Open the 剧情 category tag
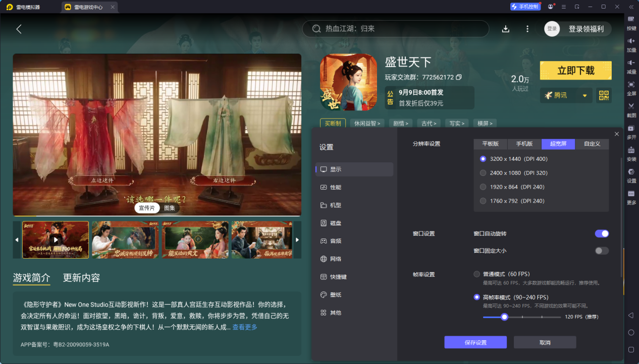The image size is (639, 364). coord(401,123)
